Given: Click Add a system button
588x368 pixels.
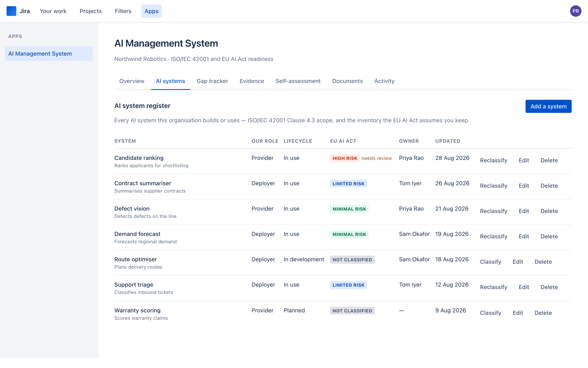Looking at the screenshot, I should pos(548,106).
